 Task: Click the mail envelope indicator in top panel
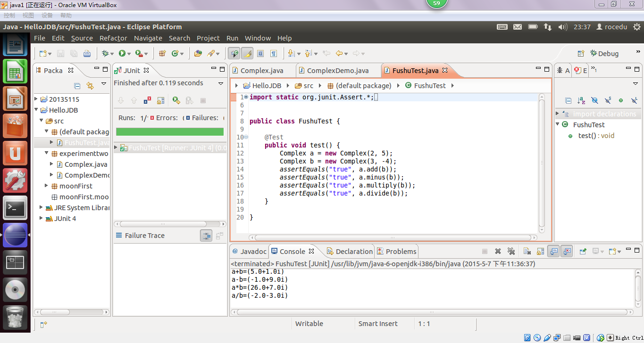click(518, 27)
